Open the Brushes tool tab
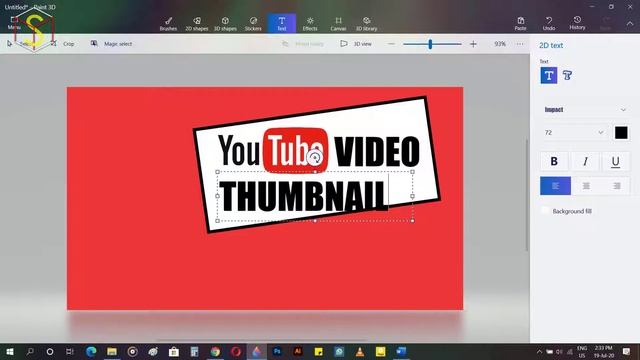The width and height of the screenshot is (640, 360). pos(168,24)
